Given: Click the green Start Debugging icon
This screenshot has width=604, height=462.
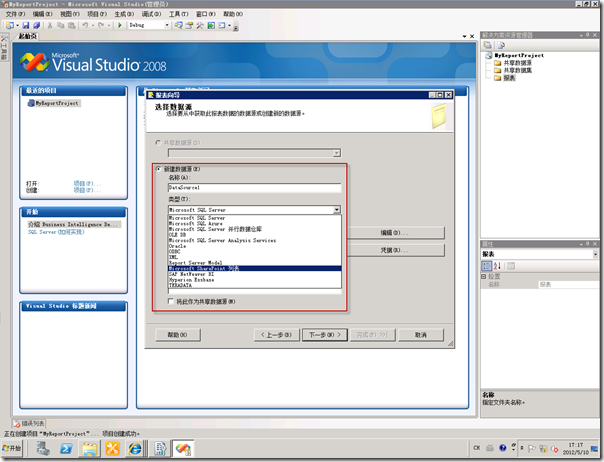Looking at the screenshot, I should tap(120, 25).
